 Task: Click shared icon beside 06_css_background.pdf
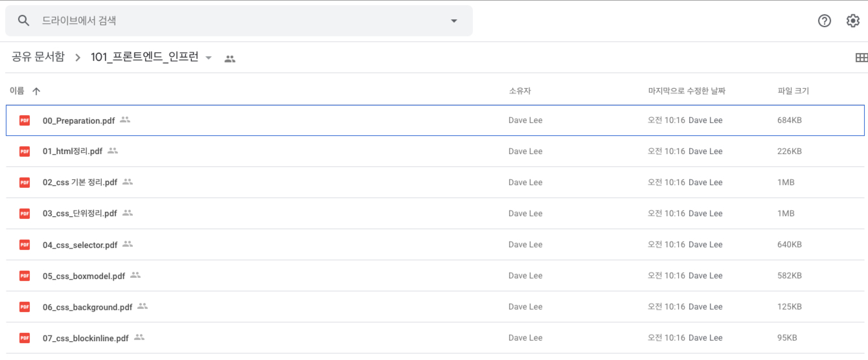pos(143,306)
